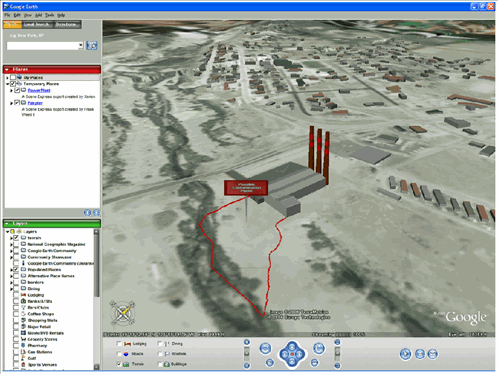This screenshot has width=498, height=374.
Task: Click the Layers panel scroll down arrow
Action: tap(96, 367)
